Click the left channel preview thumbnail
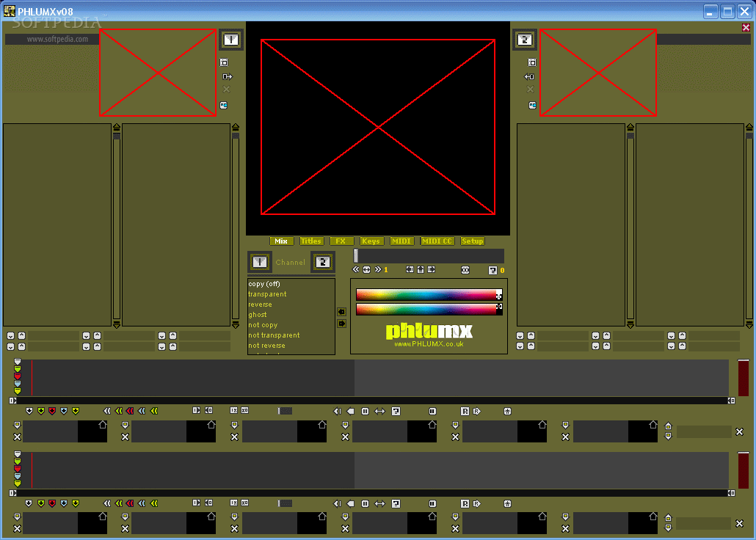 coord(158,73)
